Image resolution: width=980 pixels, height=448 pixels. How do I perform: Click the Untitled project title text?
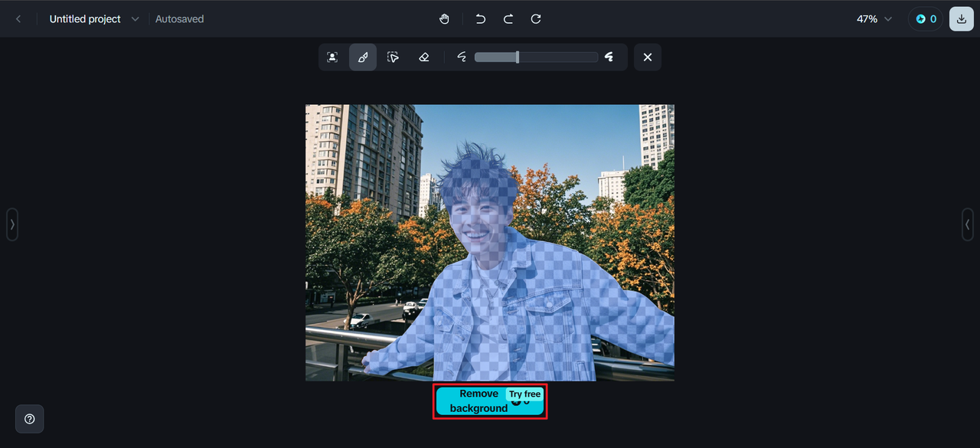(85, 19)
